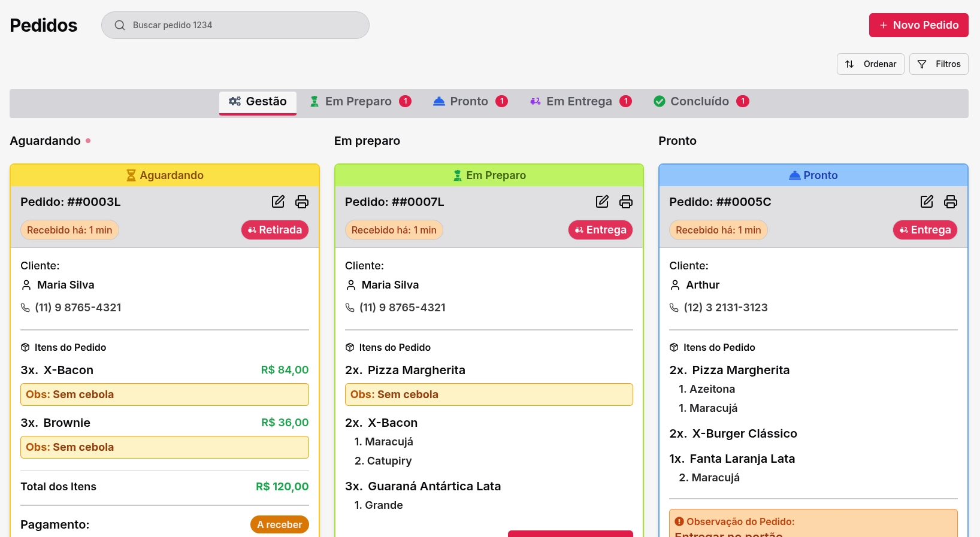Open the Em Preparo tab
This screenshot has height=537, width=980.
tap(361, 101)
